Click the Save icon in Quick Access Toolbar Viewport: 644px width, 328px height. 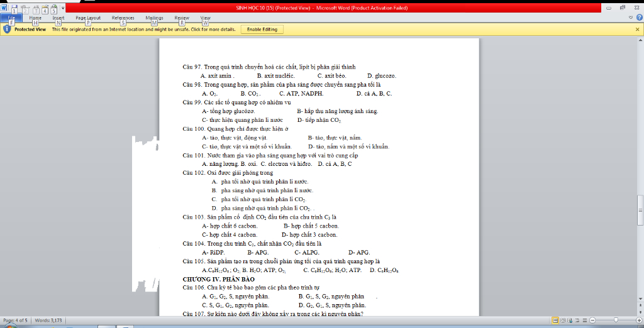click(x=14, y=8)
